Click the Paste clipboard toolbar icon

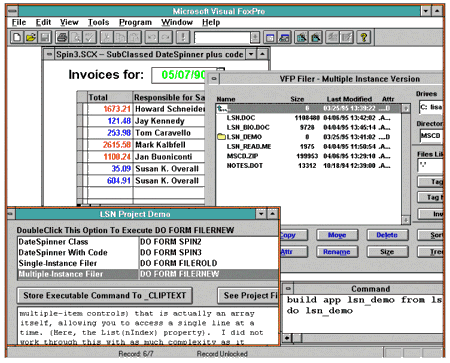pyautogui.click(x=134, y=37)
